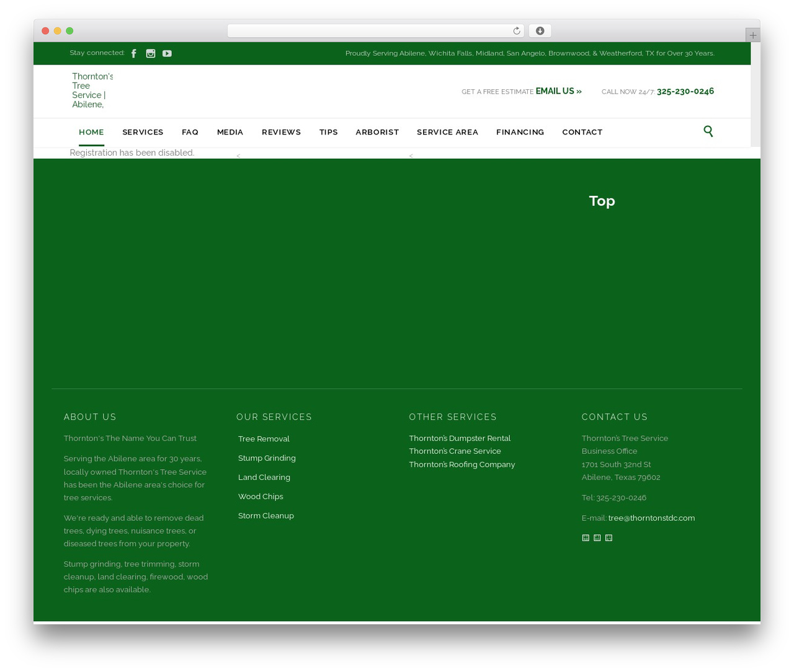
Task: Open the Storm Cleanup link
Action: [266, 516]
